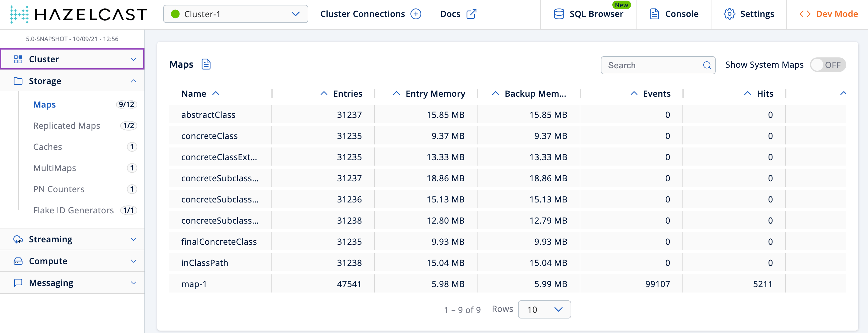Click the Hazelcast logo icon

pos(19,14)
